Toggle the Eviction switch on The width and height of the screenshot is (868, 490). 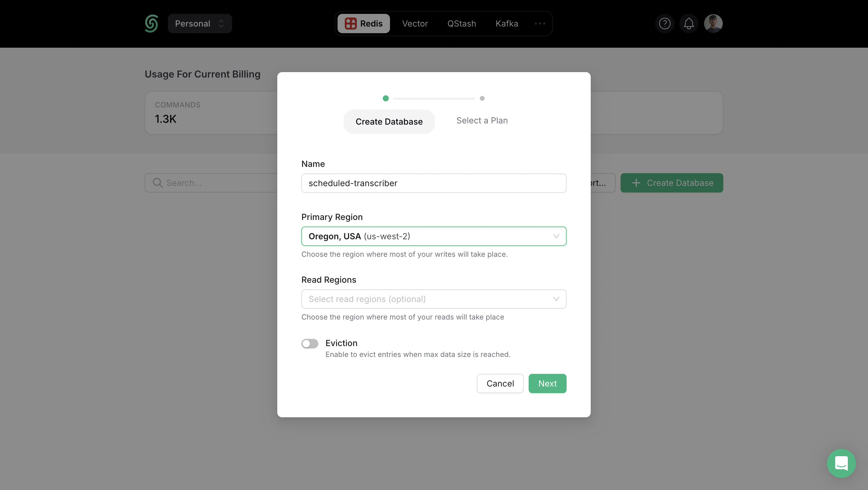point(310,344)
